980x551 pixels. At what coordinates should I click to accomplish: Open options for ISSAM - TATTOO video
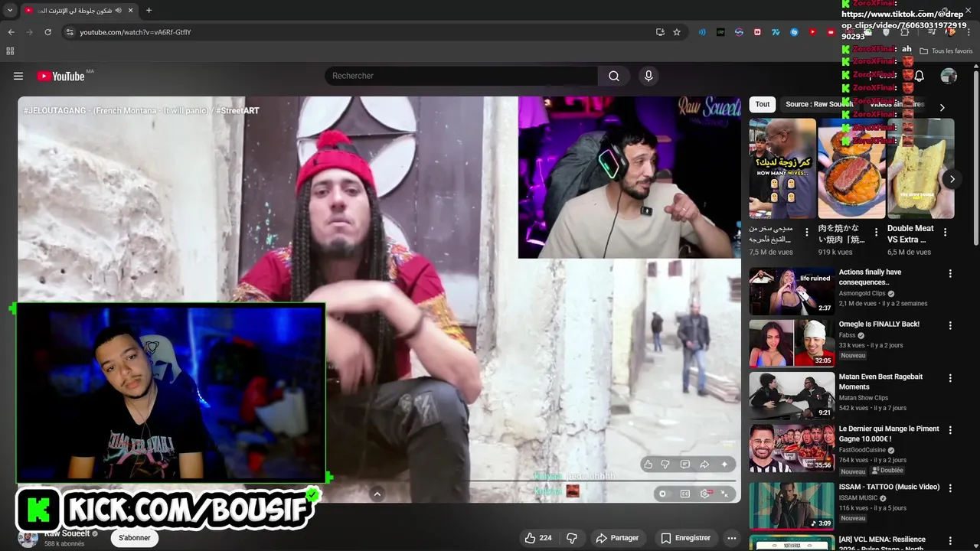(950, 488)
